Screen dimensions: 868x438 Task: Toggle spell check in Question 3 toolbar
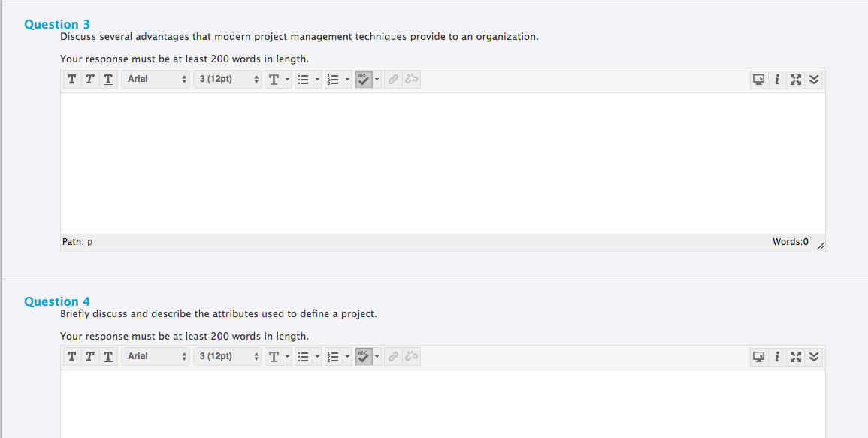(364, 79)
